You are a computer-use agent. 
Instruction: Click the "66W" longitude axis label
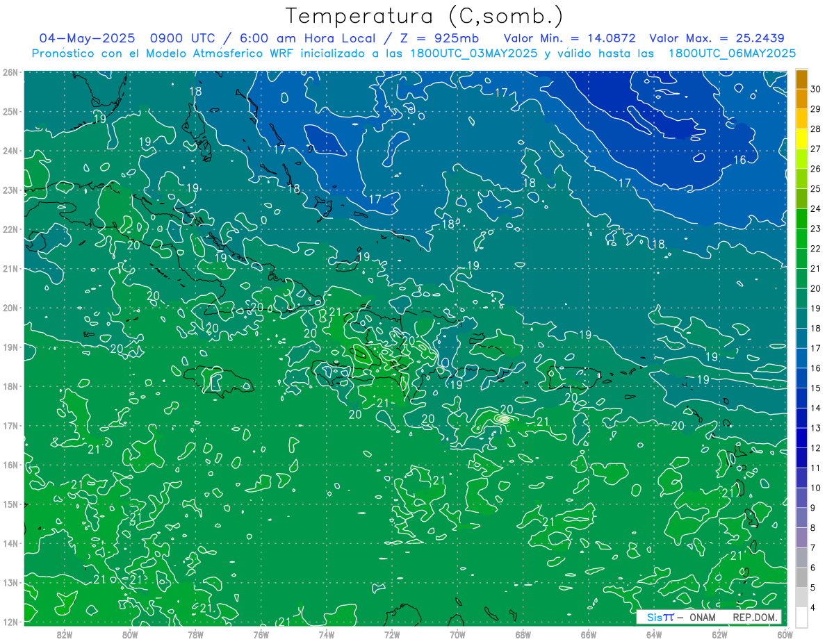588,634
